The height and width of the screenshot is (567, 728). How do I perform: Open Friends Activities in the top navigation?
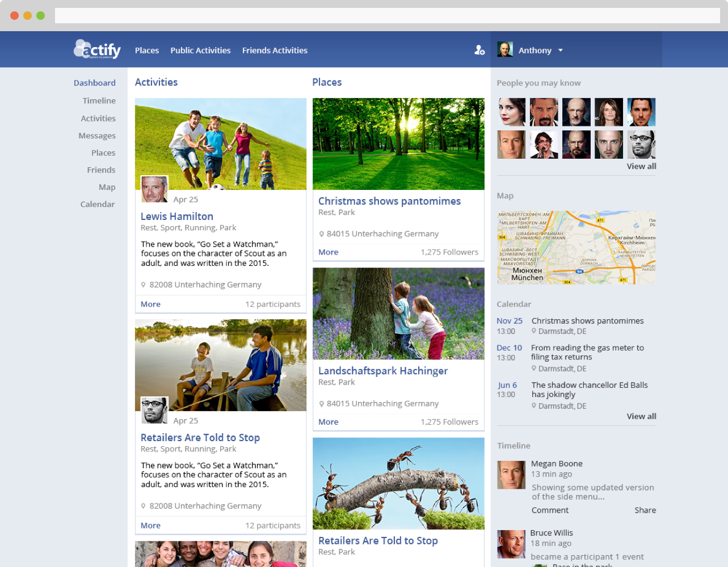[275, 50]
